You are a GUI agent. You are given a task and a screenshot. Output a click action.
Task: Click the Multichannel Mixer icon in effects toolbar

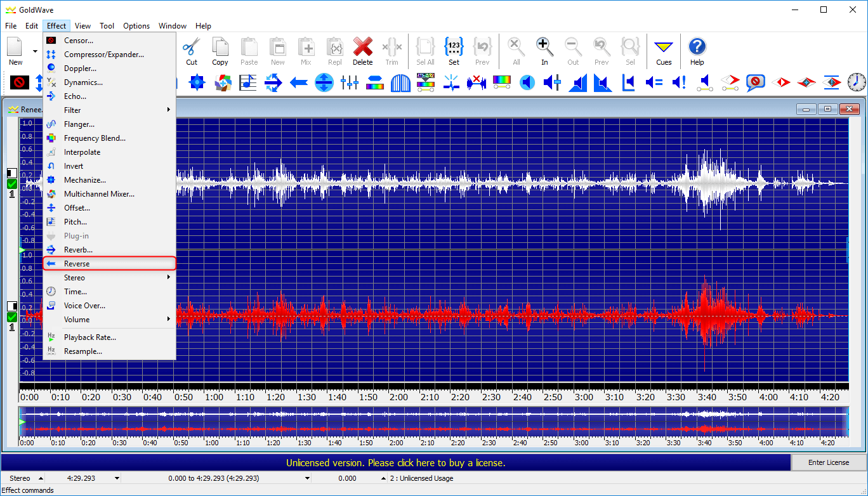tap(223, 82)
